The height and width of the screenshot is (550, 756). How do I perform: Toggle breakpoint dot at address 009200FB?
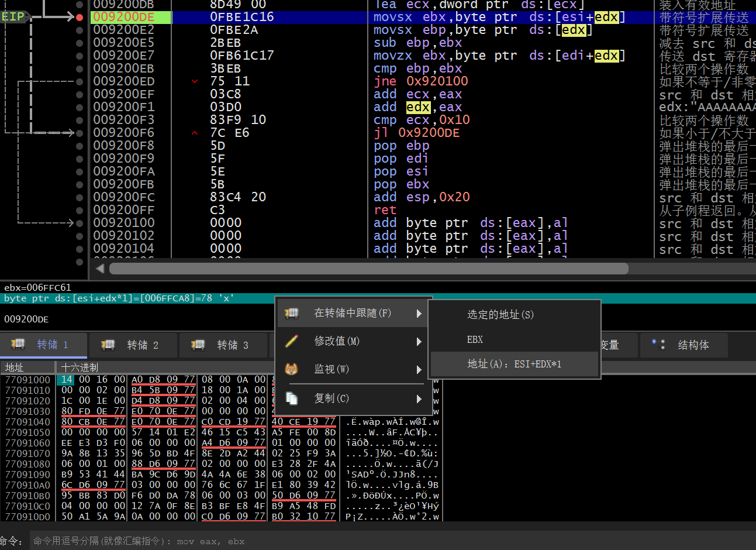[x=80, y=184]
